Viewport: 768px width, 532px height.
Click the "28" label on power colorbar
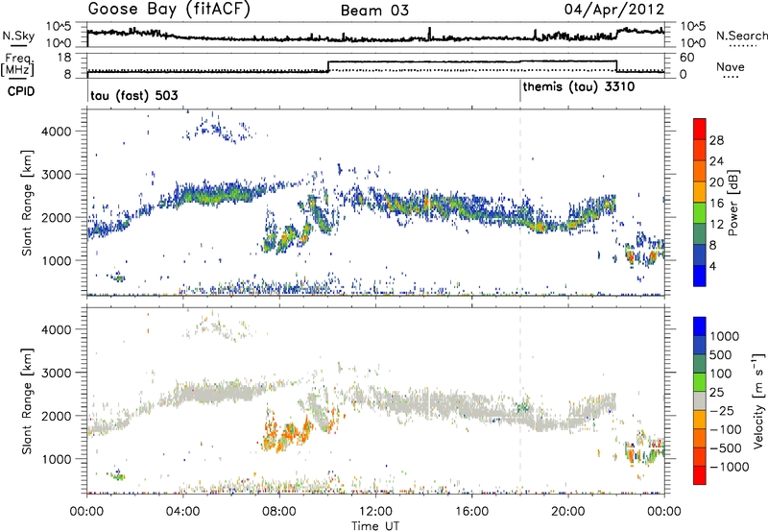point(716,140)
